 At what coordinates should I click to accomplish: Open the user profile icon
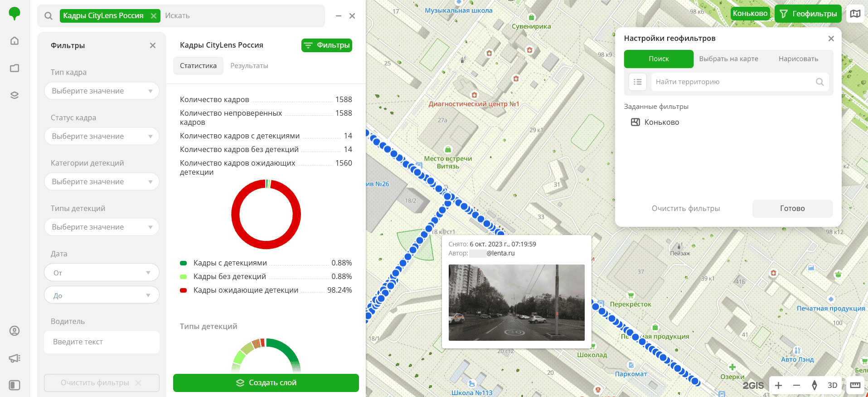click(15, 331)
